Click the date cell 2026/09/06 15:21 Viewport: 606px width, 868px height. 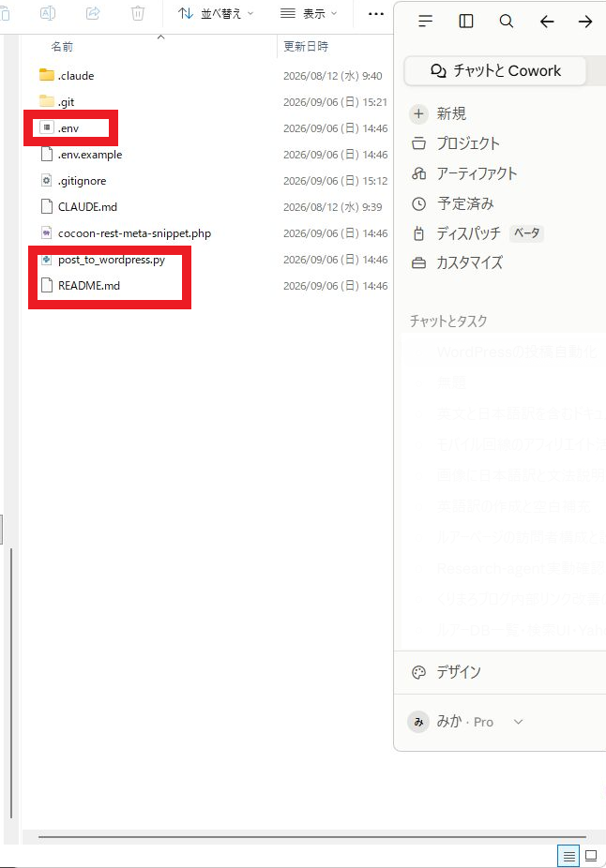pyautogui.click(x=335, y=102)
